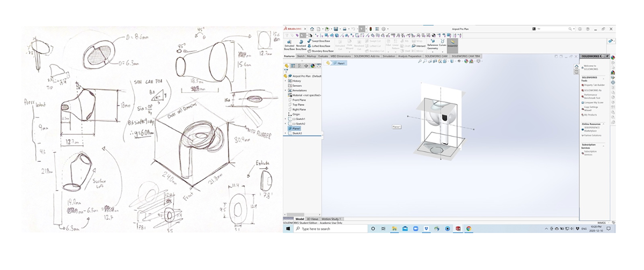
Task: Select Material <not specified> tree item
Action: coord(304,95)
